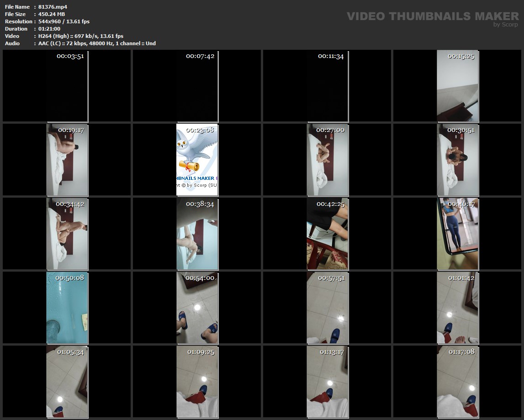The width and height of the screenshot is (524, 420).
Task: Click the Audio info line AAC (LC)
Action: [97, 43]
